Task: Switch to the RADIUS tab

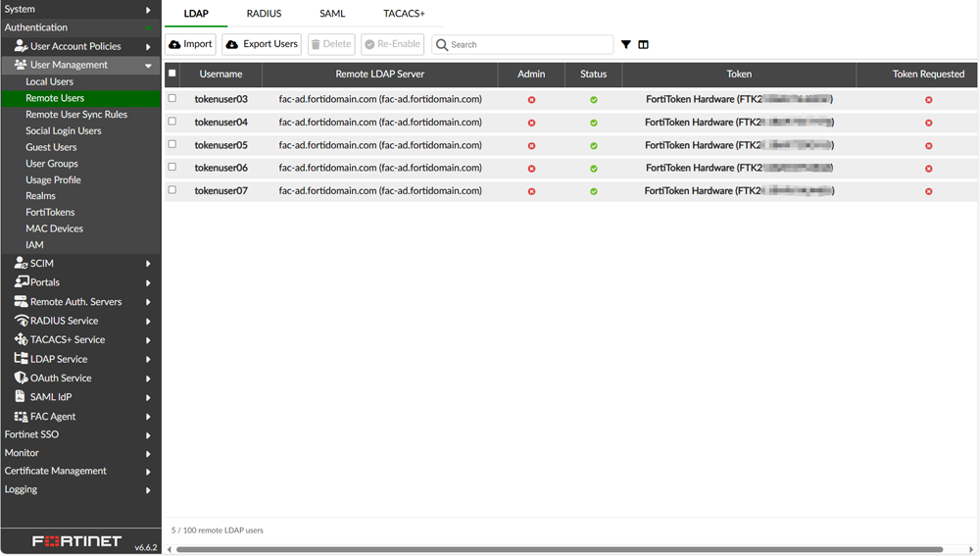Action: pos(264,14)
